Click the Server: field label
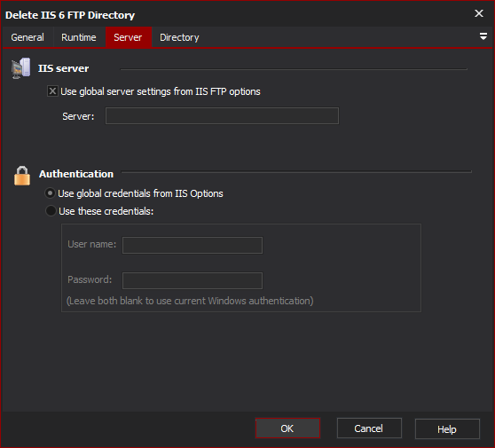This screenshot has height=448, width=495. pyautogui.click(x=78, y=116)
